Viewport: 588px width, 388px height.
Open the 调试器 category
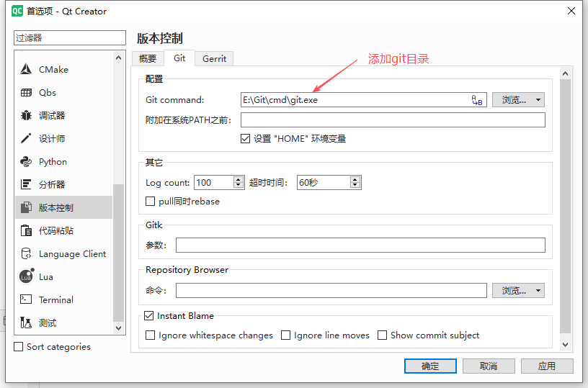[x=63, y=115]
